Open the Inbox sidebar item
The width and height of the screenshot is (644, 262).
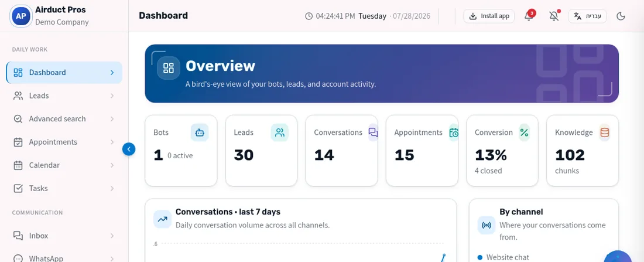64,236
